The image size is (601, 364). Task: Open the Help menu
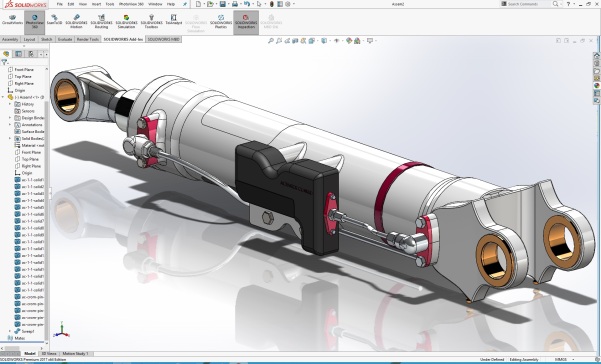pos(171,4)
